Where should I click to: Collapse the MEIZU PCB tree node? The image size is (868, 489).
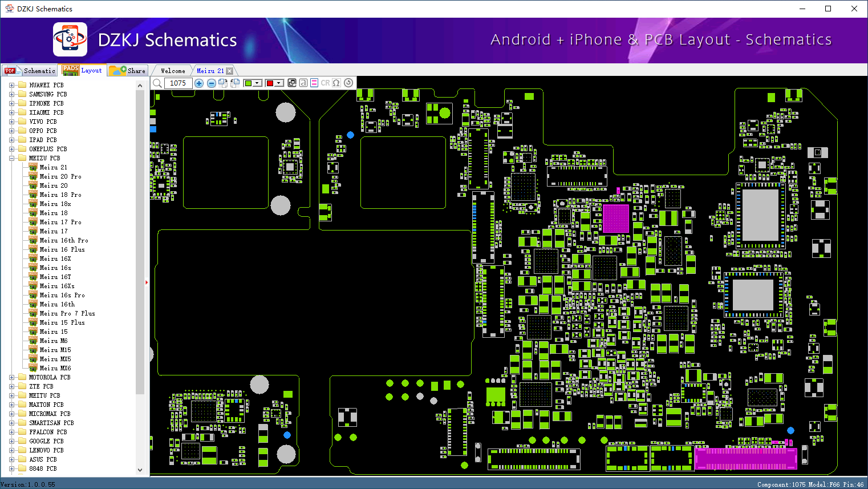(11, 158)
